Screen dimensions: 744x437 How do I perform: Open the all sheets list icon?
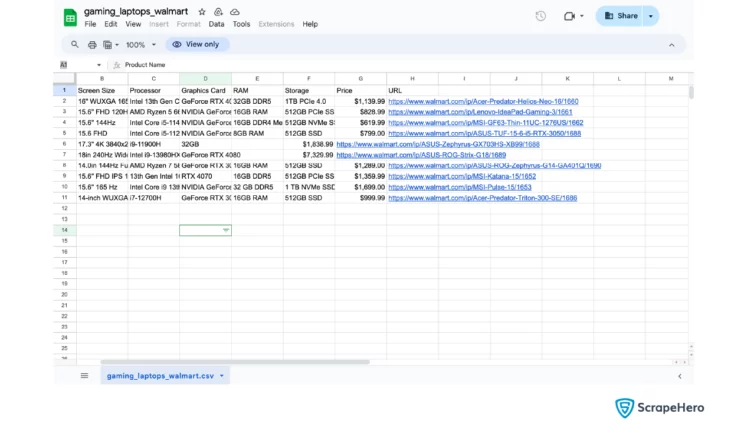click(84, 376)
